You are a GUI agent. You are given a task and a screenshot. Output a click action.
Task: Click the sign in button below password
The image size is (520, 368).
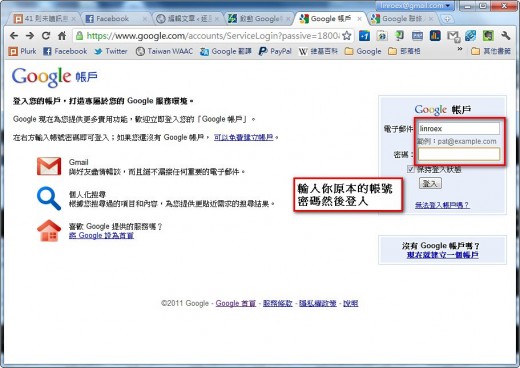[430, 183]
